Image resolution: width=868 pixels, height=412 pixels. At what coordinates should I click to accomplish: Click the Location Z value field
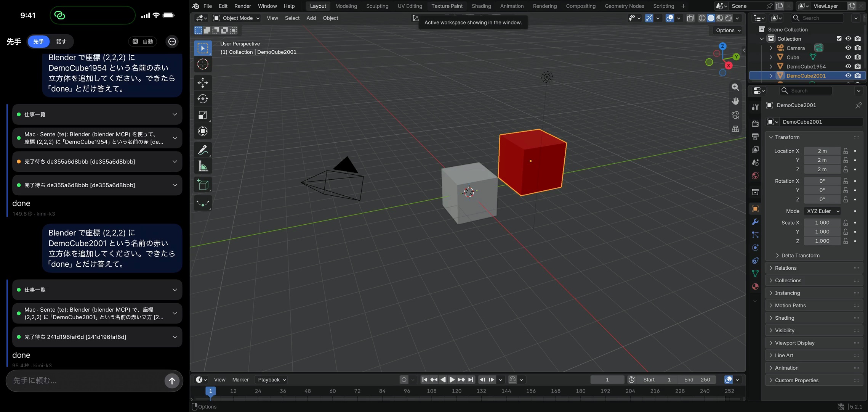(822, 169)
